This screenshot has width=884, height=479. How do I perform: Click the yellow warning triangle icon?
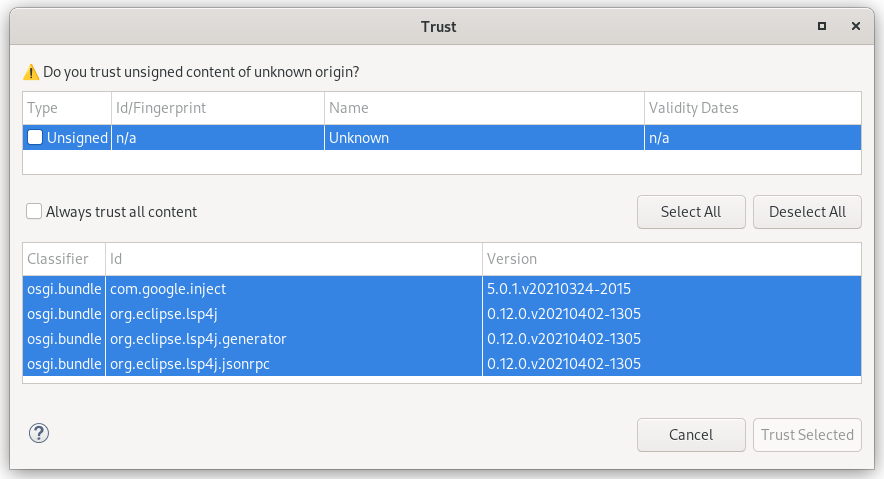point(31,72)
